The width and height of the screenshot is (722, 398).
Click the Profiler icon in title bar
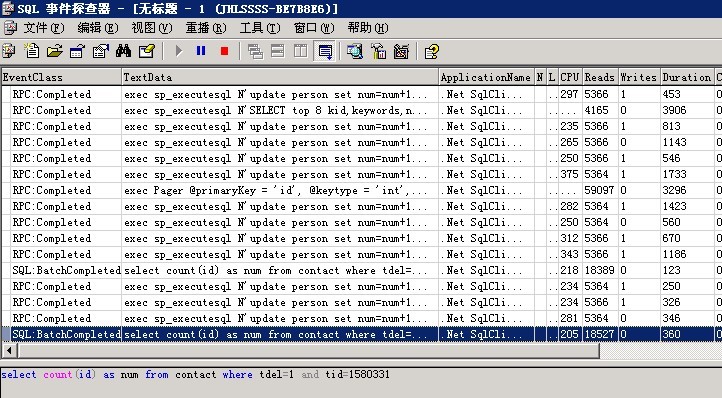(x=7, y=8)
